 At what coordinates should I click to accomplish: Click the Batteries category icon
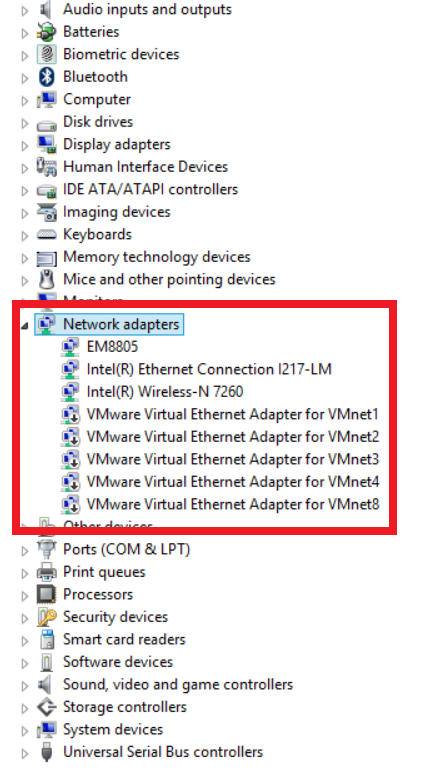[x=46, y=32]
